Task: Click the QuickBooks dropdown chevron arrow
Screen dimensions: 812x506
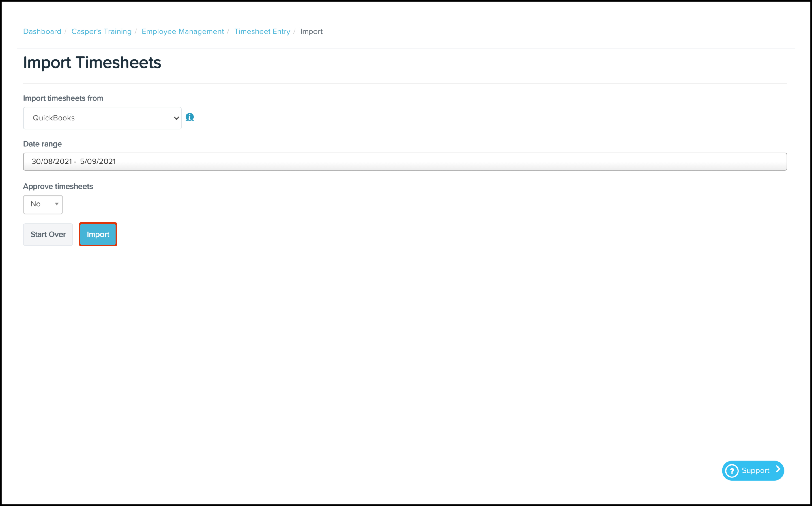Action: [x=176, y=118]
